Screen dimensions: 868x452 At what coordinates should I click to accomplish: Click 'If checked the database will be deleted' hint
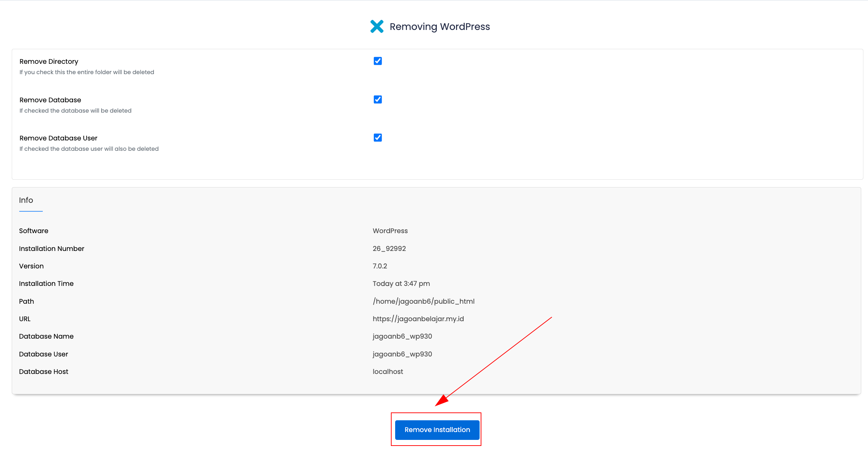pos(76,111)
